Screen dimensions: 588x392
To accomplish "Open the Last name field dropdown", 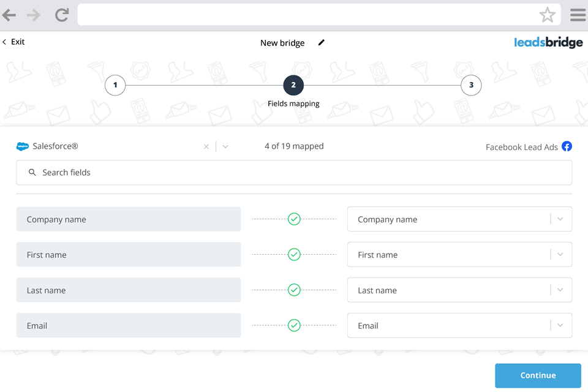I will click(x=560, y=290).
